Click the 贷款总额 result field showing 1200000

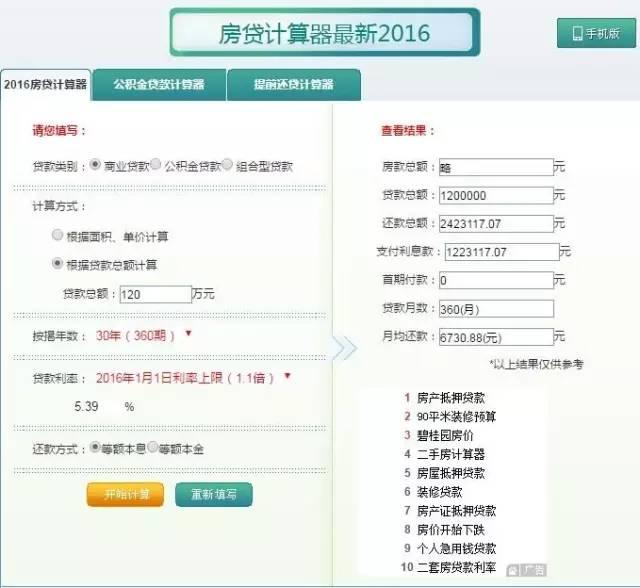tap(496, 195)
